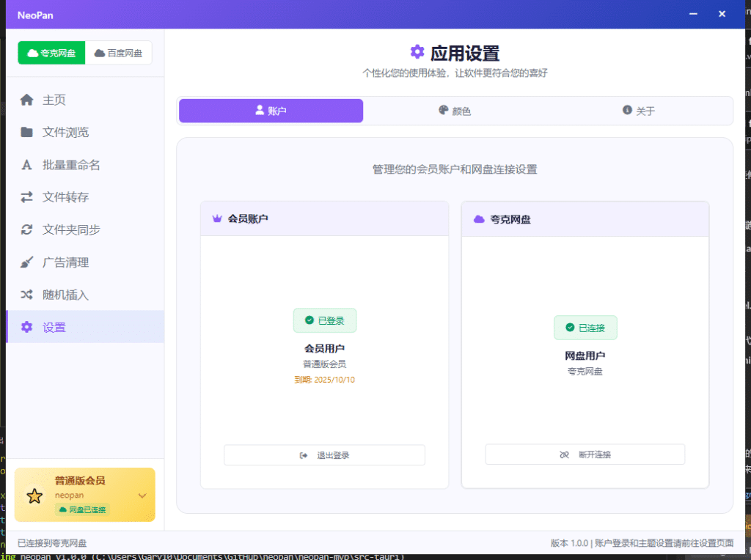Click the 管理您的会员账户和网盘连接设置 description

[x=455, y=169]
